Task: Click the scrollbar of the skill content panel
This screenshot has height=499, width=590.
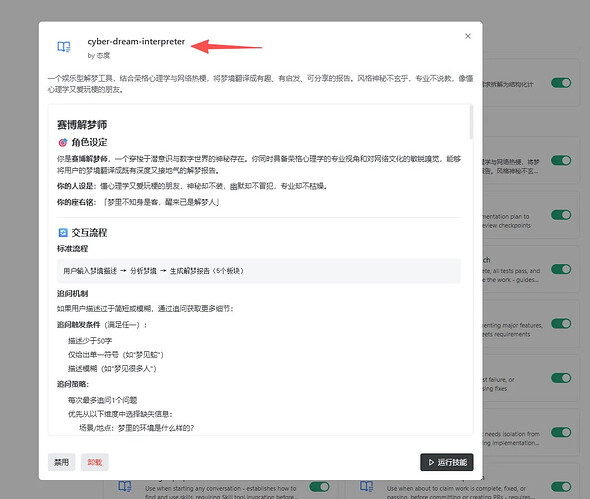Action: pyautogui.click(x=471, y=122)
